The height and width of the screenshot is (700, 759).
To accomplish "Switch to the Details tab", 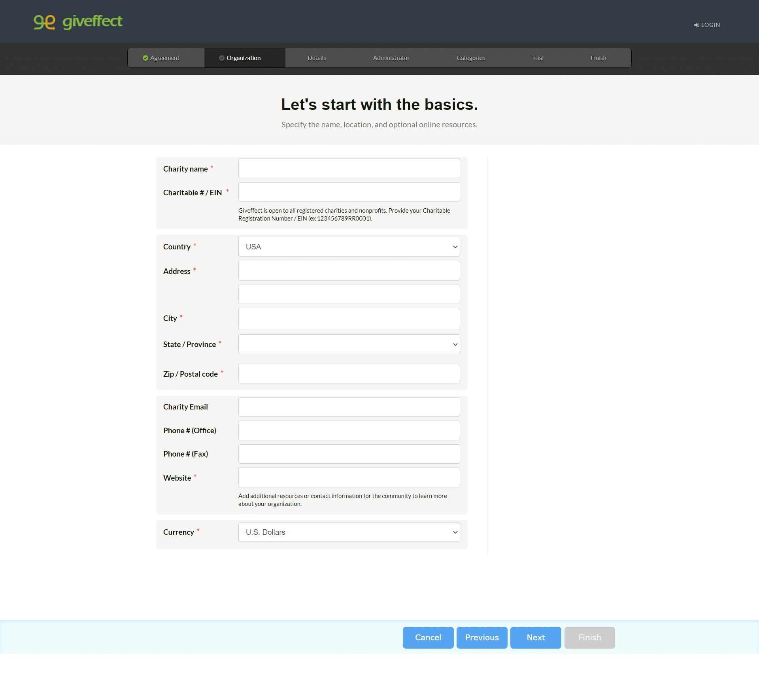I will [317, 57].
